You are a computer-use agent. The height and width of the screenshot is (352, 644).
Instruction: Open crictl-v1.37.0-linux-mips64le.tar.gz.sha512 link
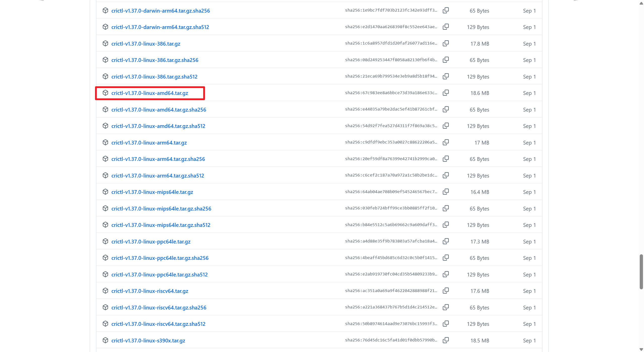[161, 225]
